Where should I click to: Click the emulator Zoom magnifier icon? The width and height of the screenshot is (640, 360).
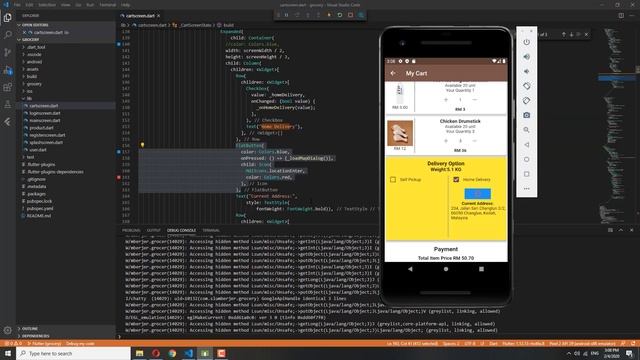click(527, 130)
